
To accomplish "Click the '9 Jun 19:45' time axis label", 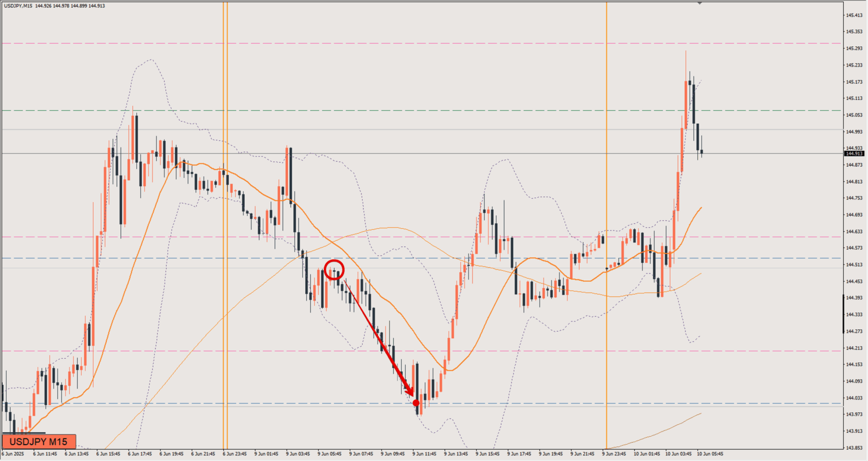I will (552, 454).
